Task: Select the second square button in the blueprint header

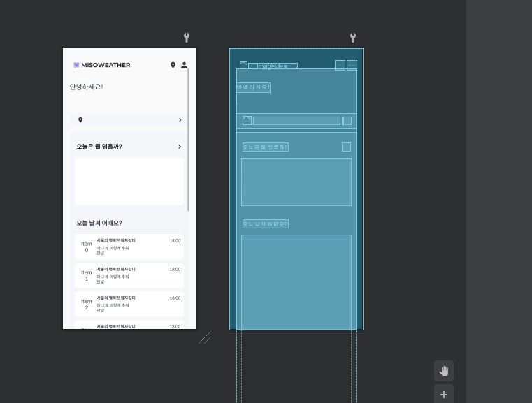Action: coord(352,65)
